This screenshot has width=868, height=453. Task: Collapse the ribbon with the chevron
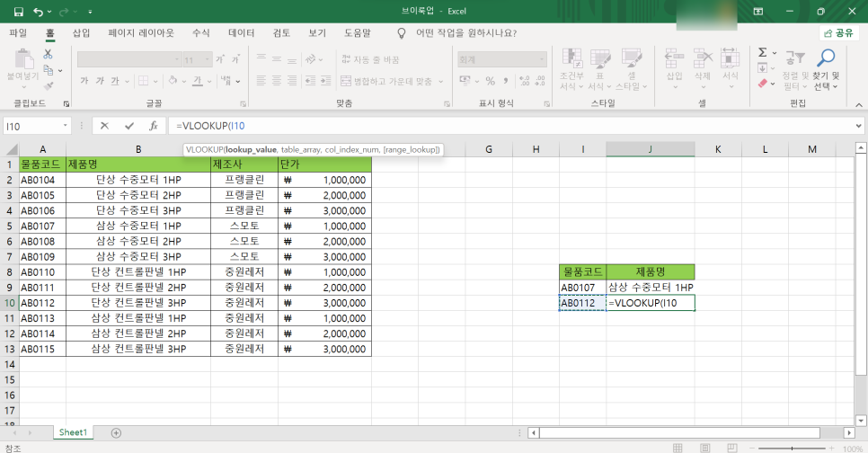click(859, 104)
